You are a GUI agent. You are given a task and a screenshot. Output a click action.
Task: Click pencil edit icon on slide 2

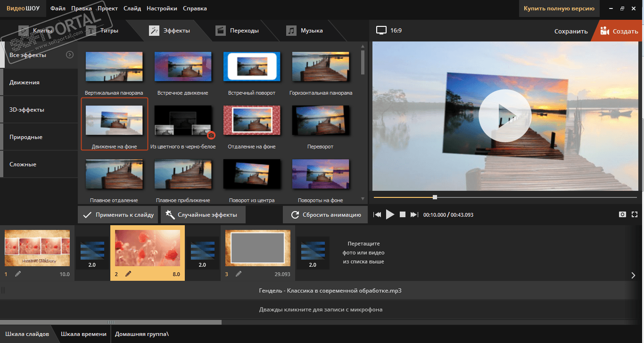point(128,274)
